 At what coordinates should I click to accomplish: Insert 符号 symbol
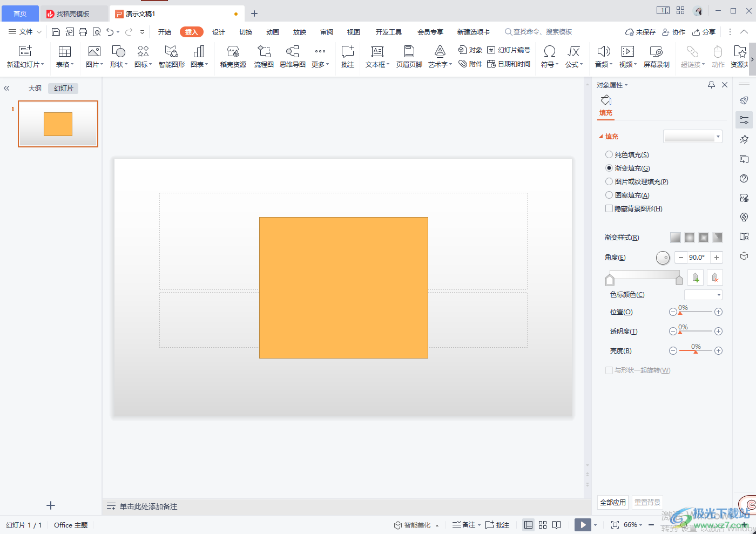[x=550, y=57]
